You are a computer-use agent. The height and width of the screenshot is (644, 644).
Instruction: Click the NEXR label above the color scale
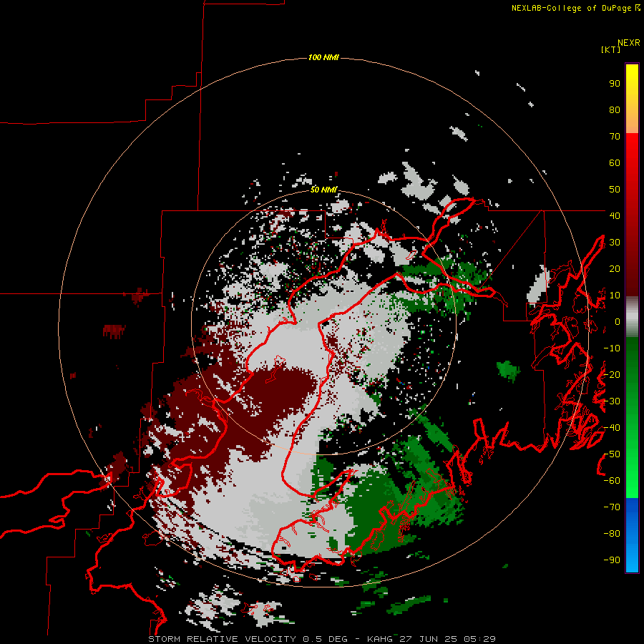click(629, 42)
